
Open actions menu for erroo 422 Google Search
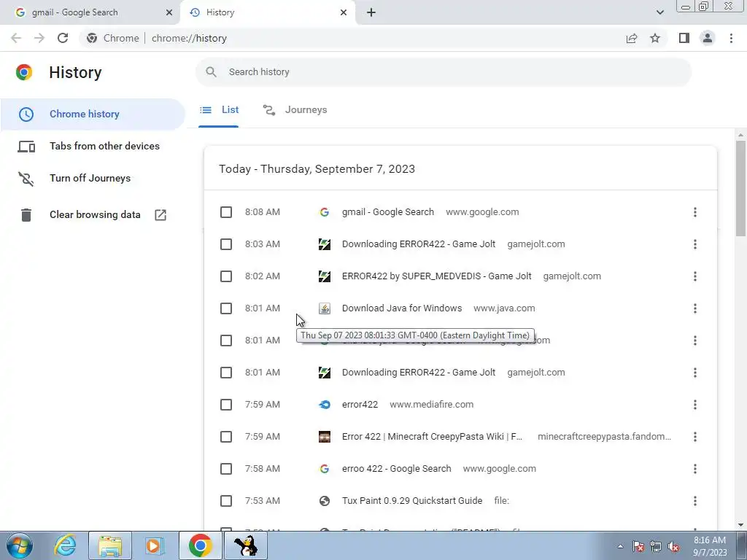click(x=695, y=469)
